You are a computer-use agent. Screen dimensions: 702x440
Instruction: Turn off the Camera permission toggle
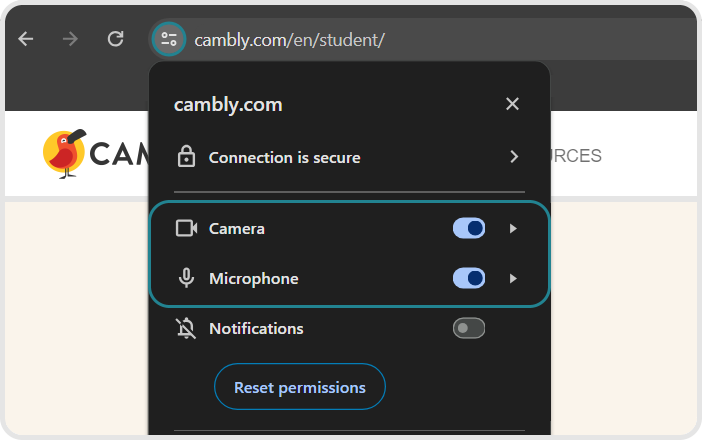pos(469,228)
